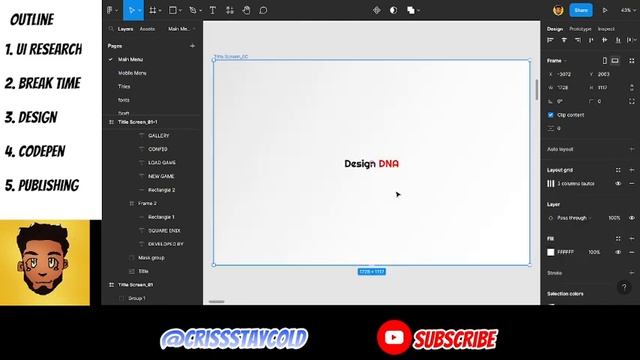Switch to Design tab

coord(555,29)
